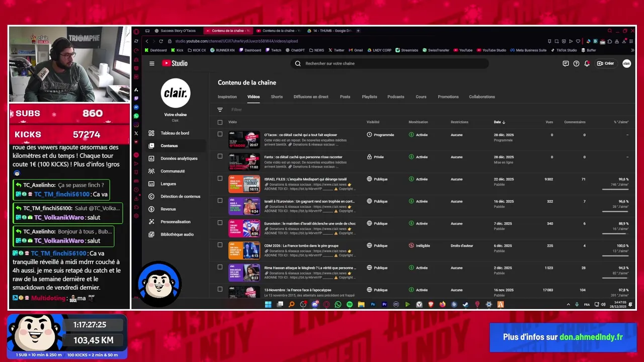Open Premiere Pro from the Windows taskbar
Screen dimensions: 644x362
click(x=384, y=304)
